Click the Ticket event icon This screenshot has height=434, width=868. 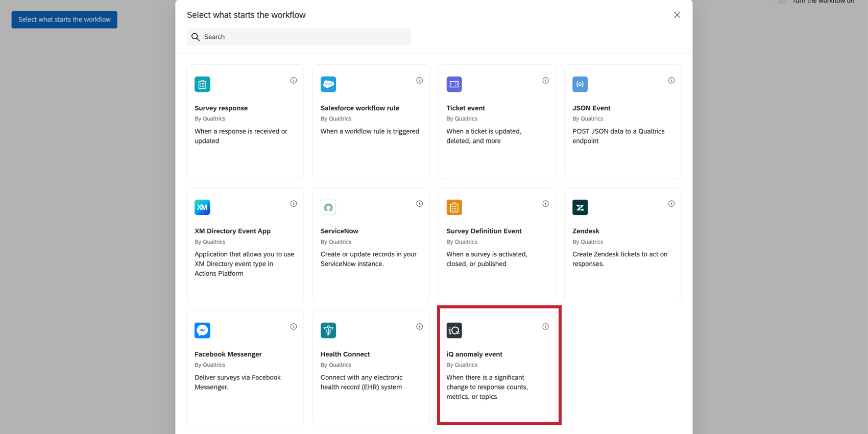pyautogui.click(x=454, y=84)
